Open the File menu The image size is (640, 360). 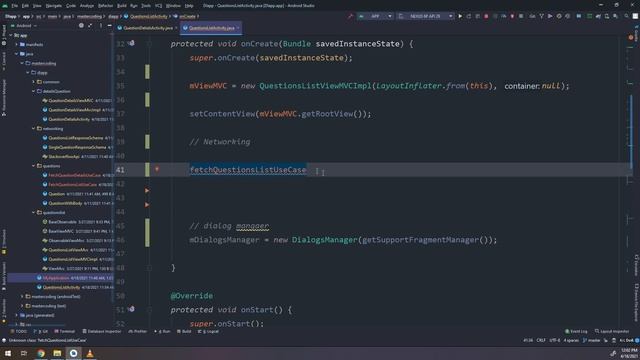(15, 6)
